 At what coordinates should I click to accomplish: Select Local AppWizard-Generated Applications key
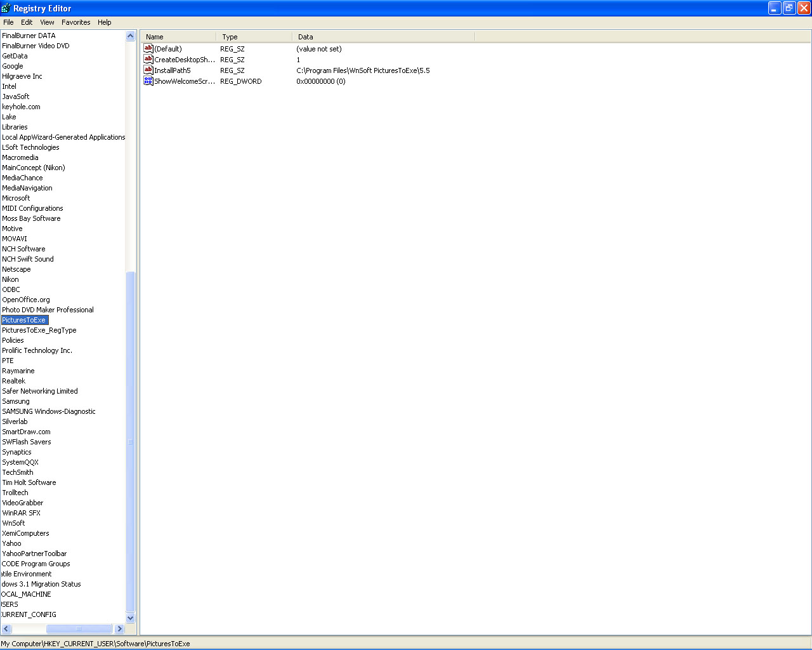pos(63,137)
